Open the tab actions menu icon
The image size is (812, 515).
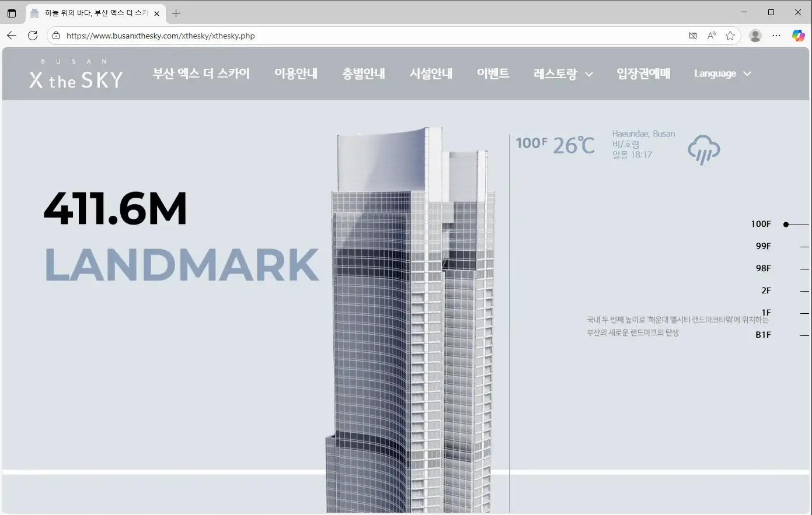point(12,13)
